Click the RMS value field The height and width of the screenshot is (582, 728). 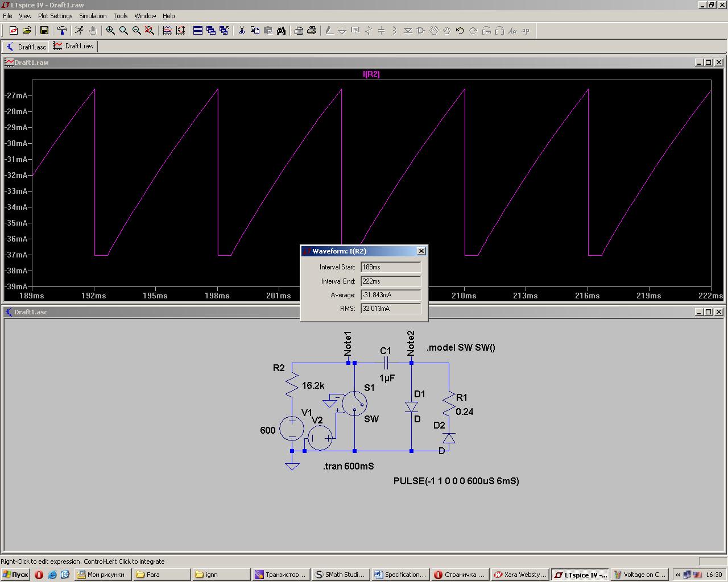[x=391, y=309]
